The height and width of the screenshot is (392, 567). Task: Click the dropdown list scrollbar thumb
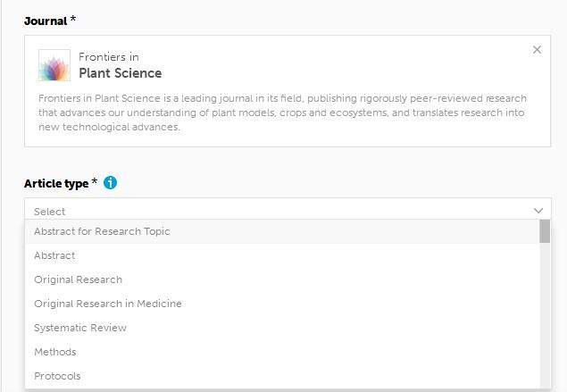coord(545,231)
